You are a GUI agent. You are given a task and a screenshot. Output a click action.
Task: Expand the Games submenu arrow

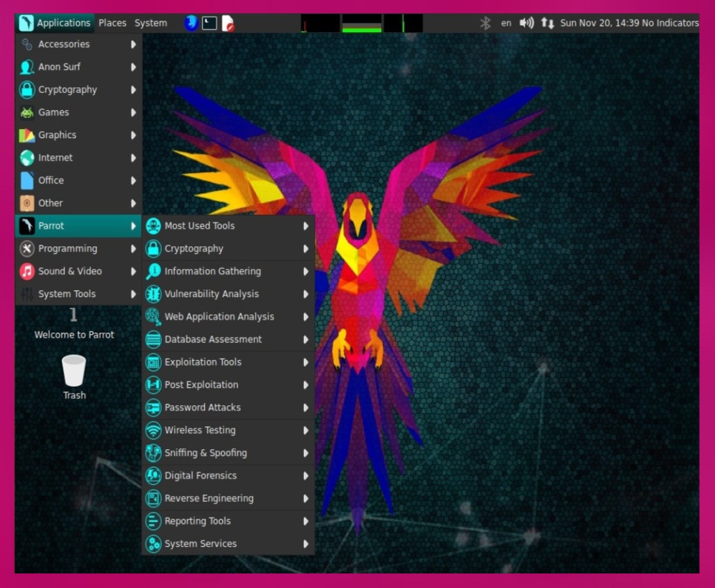pyautogui.click(x=133, y=112)
